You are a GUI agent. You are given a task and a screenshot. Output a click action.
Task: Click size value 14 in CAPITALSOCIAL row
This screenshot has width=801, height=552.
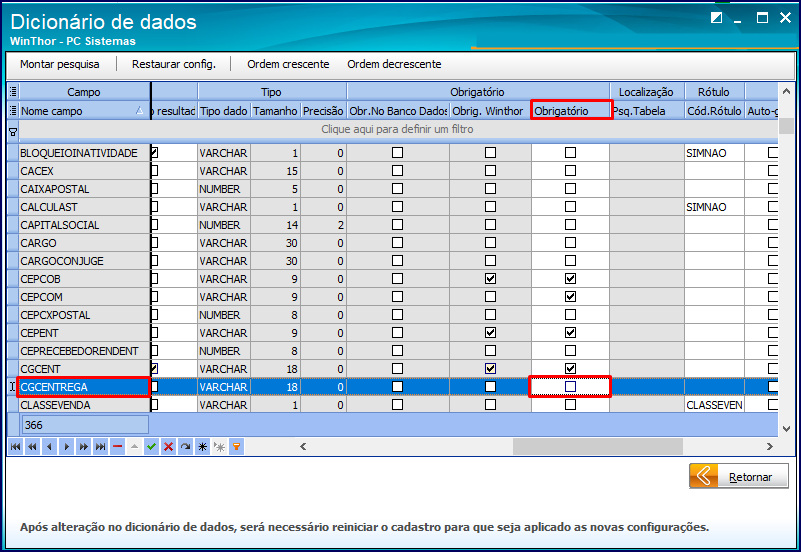click(292, 225)
